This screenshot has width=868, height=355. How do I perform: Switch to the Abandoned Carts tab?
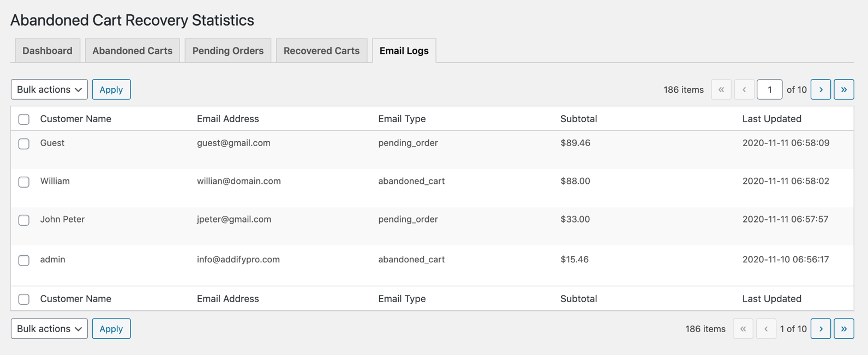click(132, 51)
